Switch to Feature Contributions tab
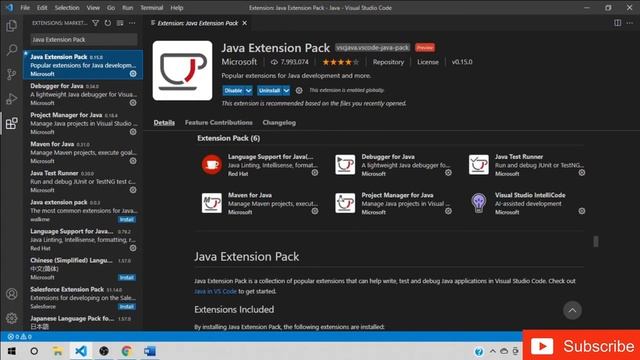Image resolution: width=640 pixels, height=360 pixels. [x=218, y=122]
